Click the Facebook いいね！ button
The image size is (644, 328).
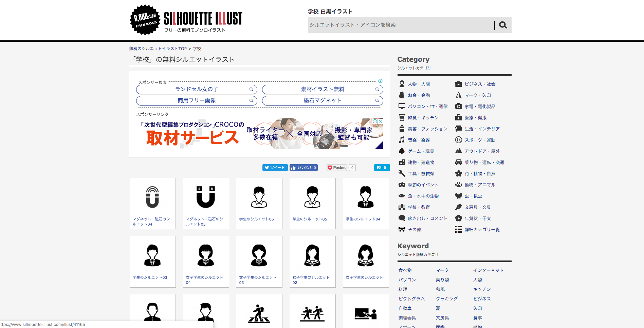point(303,168)
